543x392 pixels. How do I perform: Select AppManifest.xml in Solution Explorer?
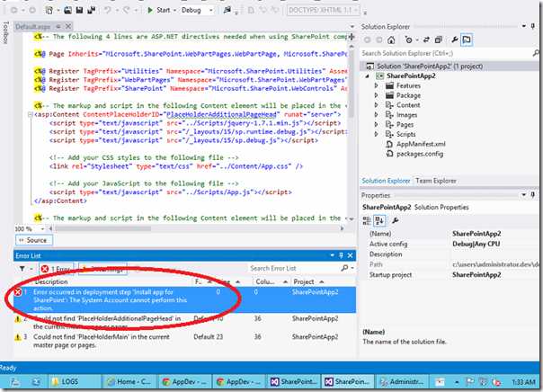pos(421,144)
